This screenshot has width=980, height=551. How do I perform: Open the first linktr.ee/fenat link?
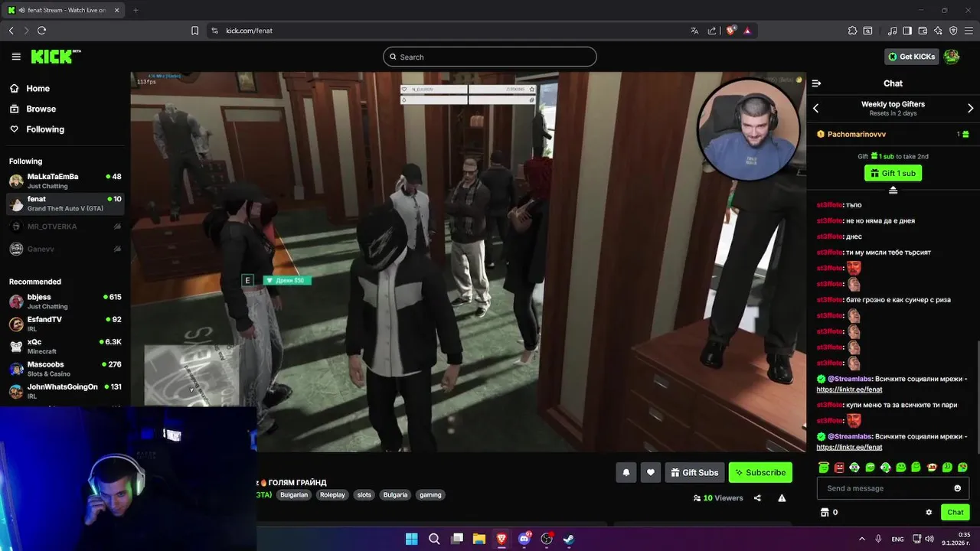click(x=849, y=390)
